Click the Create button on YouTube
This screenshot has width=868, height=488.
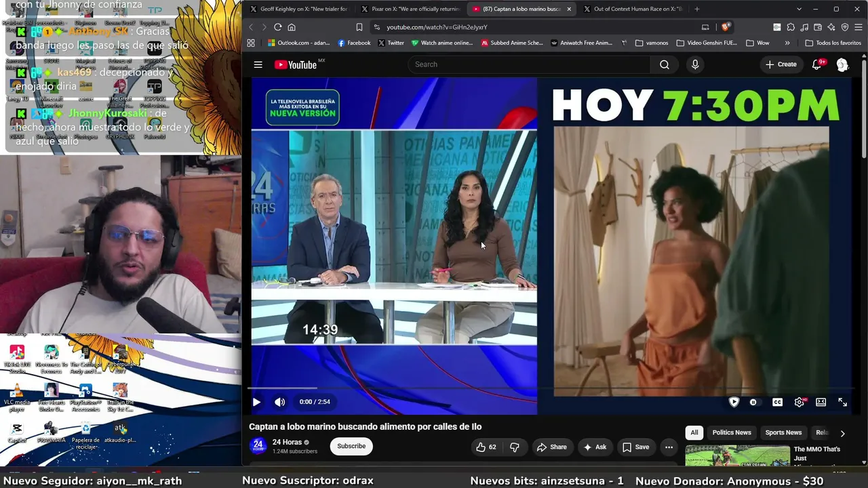(781, 64)
